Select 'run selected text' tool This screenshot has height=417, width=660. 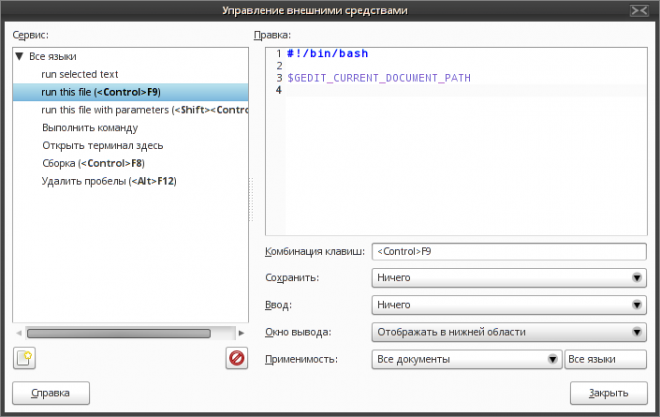click(x=80, y=74)
